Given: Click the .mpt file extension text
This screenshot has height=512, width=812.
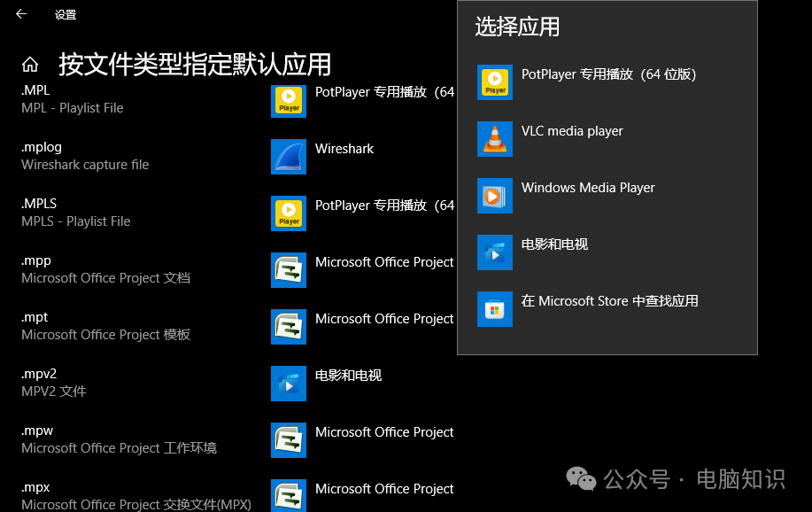Looking at the screenshot, I should [x=35, y=317].
